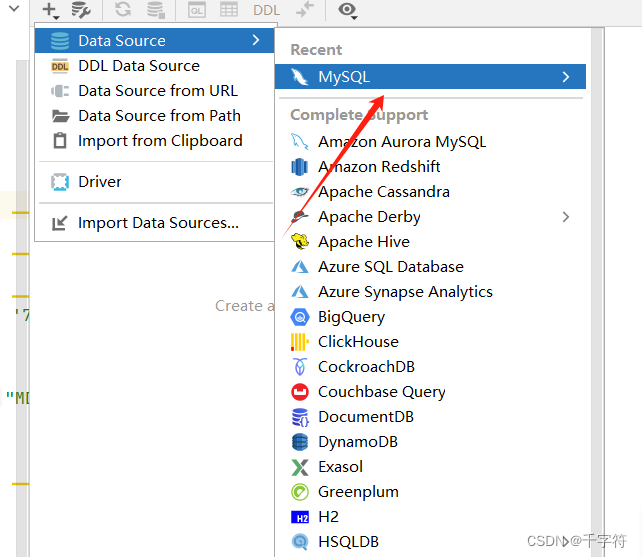Select the Data Source menu item
This screenshot has width=642, height=557.
[x=154, y=41]
